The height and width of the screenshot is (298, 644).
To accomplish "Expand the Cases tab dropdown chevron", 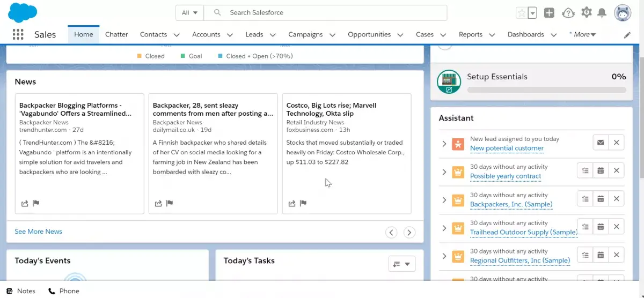I will coord(443,35).
